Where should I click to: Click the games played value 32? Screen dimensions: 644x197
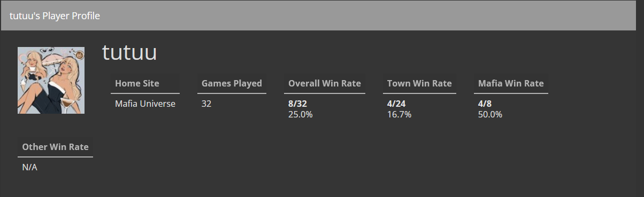(206, 104)
